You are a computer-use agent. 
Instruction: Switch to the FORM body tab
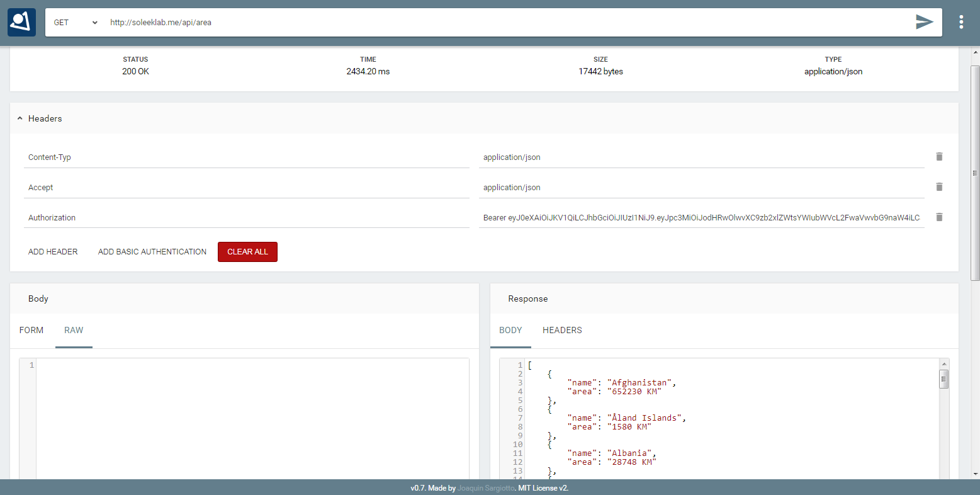[x=31, y=330]
